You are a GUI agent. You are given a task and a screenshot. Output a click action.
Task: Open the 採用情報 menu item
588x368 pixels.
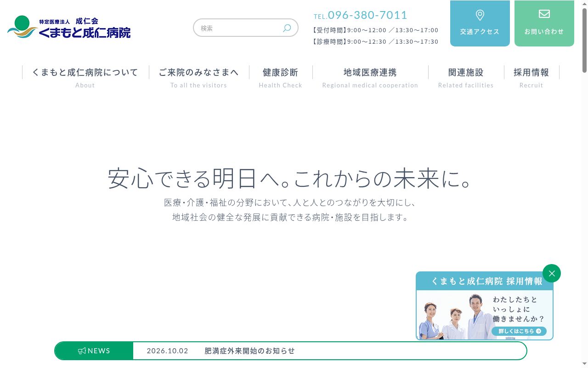pos(531,78)
